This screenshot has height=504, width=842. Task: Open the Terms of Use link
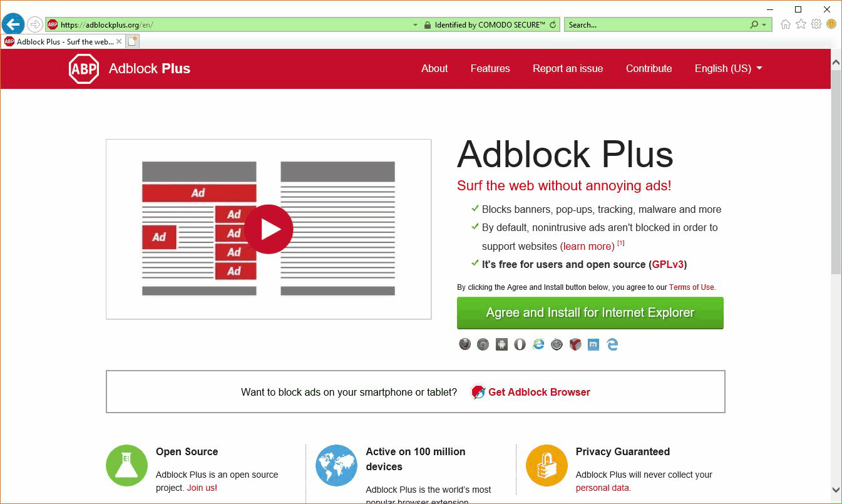tap(692, 287)
